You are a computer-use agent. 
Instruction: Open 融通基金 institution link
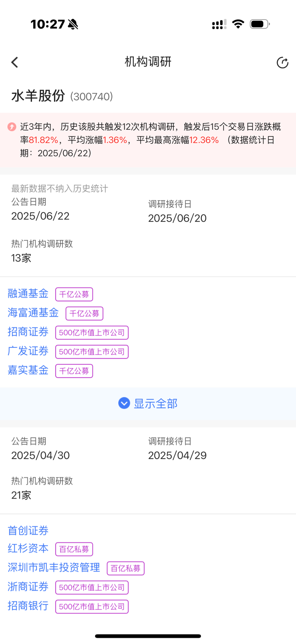coord(28,294)
